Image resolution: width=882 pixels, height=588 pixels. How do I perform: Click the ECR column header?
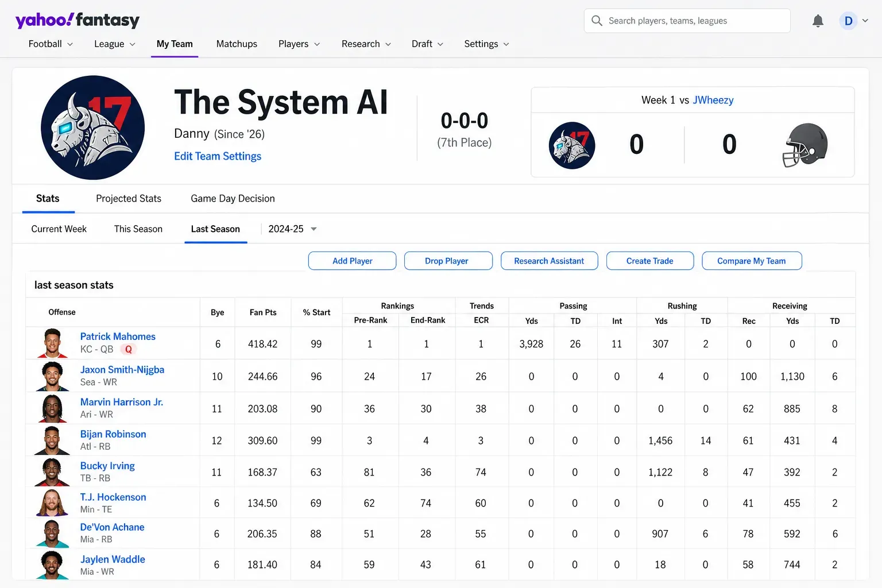click(481, 320)
